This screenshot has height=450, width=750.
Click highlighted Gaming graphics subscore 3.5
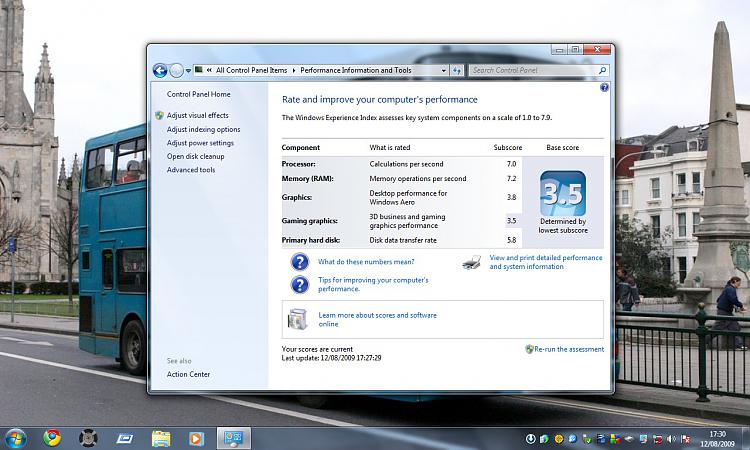click(511, 220)
